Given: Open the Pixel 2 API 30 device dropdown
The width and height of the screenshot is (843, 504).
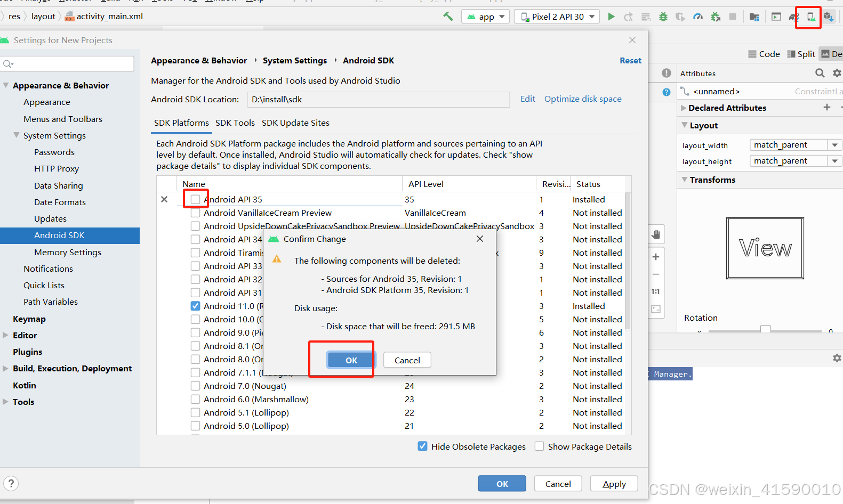Looking at the screenshot, I should 557,17.
